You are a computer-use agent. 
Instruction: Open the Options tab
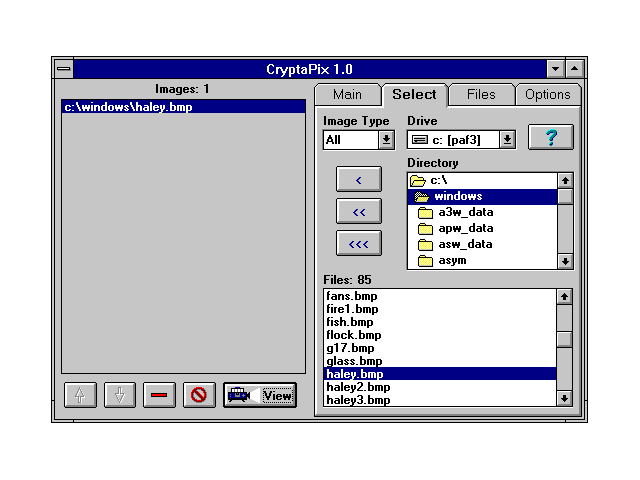(x=547, y=95)
